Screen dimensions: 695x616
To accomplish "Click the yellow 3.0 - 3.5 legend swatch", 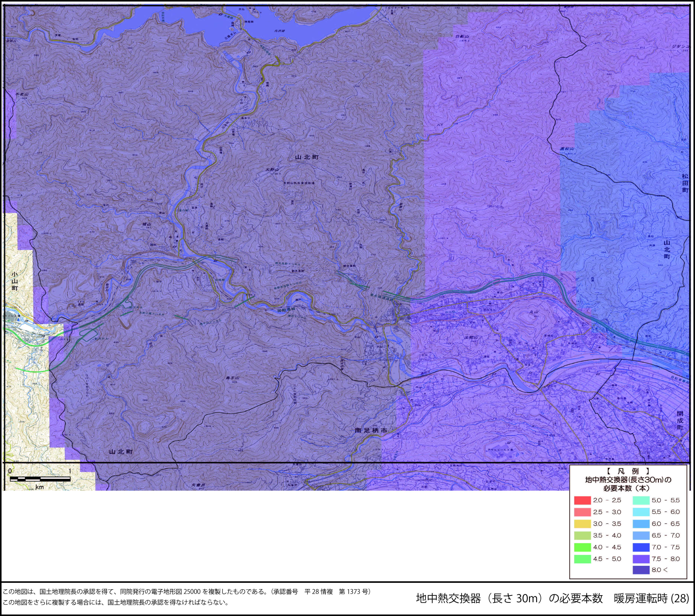I will tap(582, 524).
